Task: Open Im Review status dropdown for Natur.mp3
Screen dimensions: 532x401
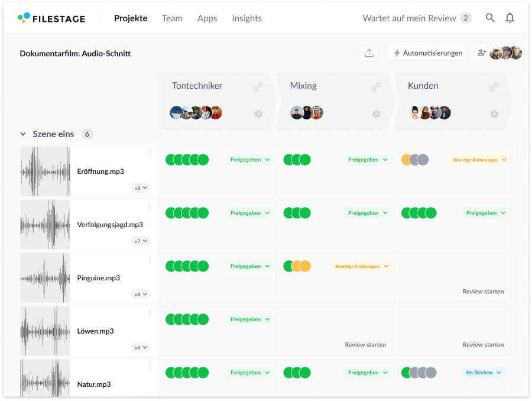Action: coord(484,373)
